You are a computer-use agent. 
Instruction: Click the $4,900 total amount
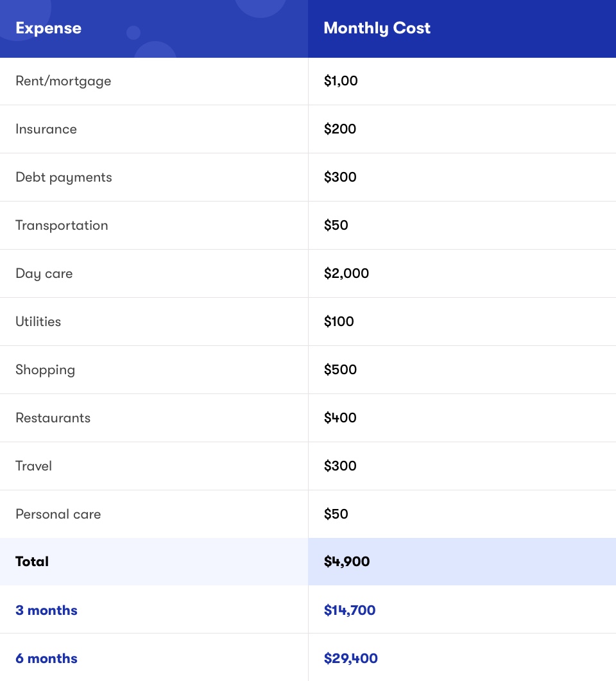click(347, 562)
